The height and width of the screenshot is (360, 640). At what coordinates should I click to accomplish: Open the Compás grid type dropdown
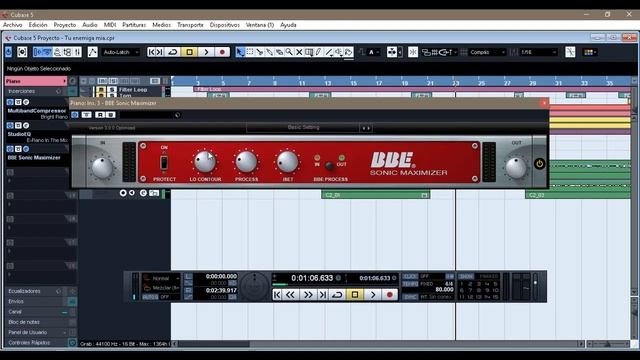point(487,52)
